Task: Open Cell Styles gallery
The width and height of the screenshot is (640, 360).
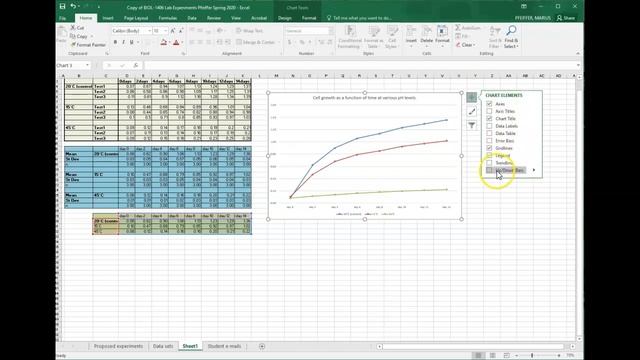Action: pos(392,37)
